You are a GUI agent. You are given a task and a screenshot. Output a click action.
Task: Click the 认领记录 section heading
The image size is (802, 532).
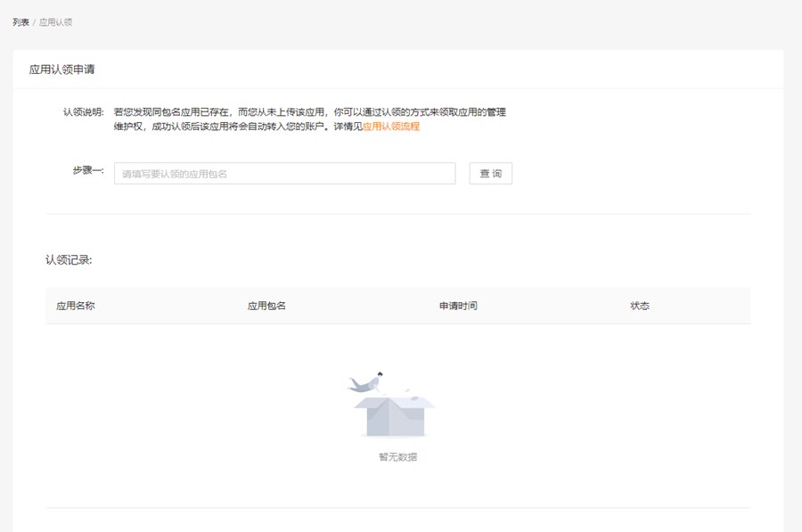[x=70, y=260]
